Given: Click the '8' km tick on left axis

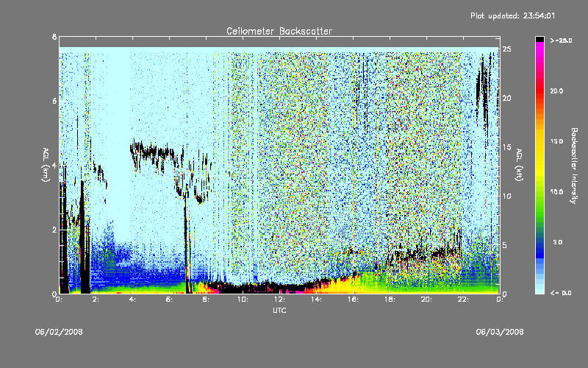Looking at the screenshot, I should 54,37.
